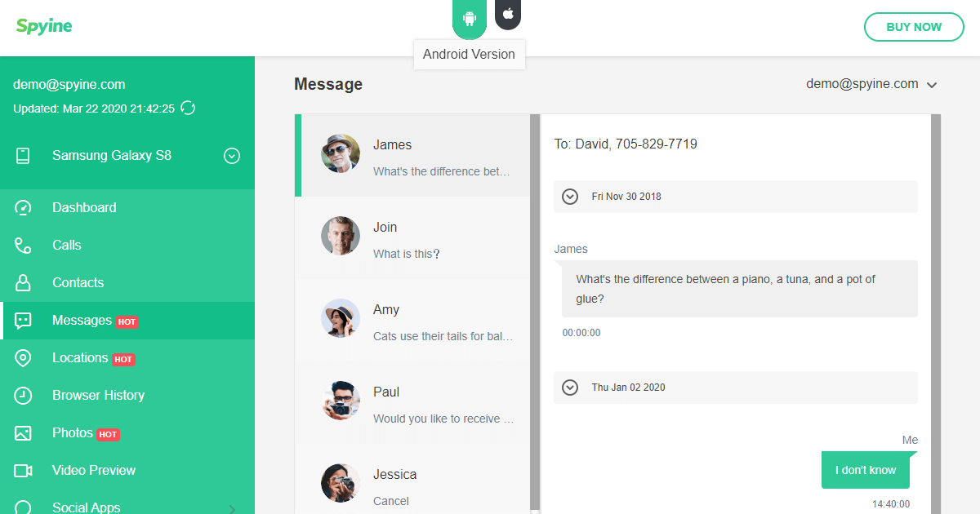Image resolution: width=980 pixels, height=514 pixels.
Task: Collapse the Fri Nov 30 2018 messages
Action: point(570,197)
